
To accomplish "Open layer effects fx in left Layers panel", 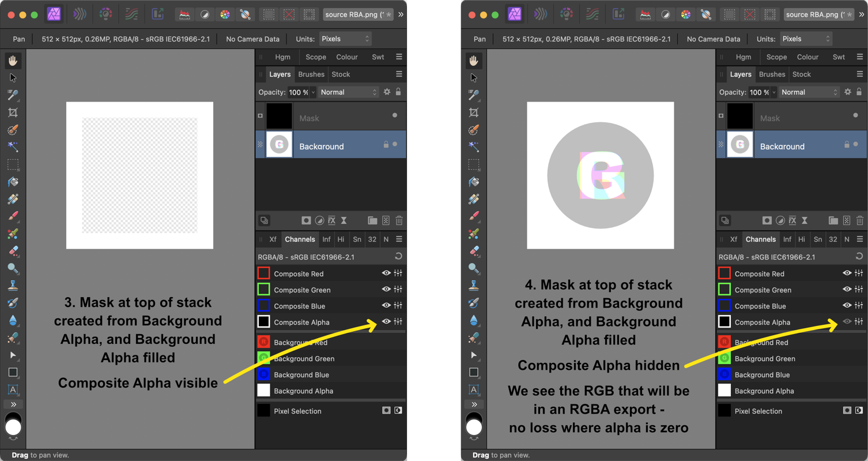I will [331, 220].
